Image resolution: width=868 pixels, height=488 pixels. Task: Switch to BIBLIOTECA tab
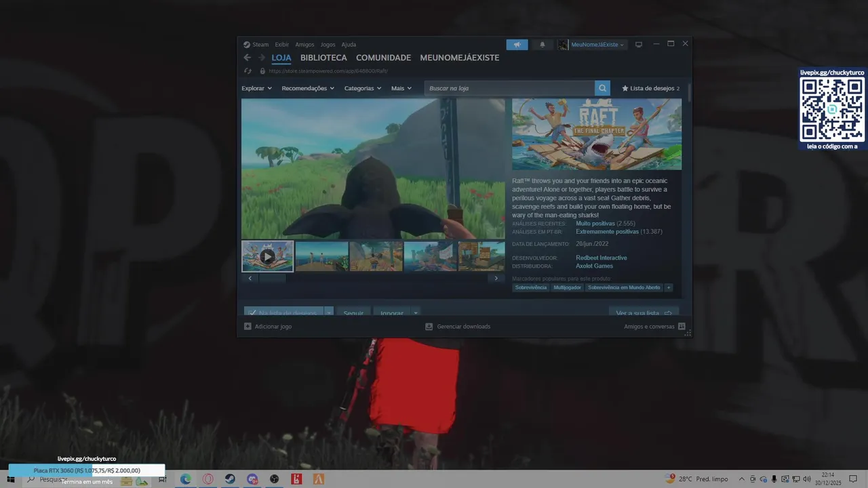coord(323,58)
